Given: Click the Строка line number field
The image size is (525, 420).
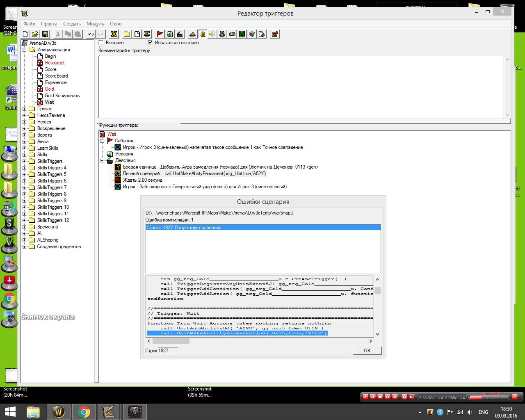Looking at the screenshot, I should (x=168, y=351).
